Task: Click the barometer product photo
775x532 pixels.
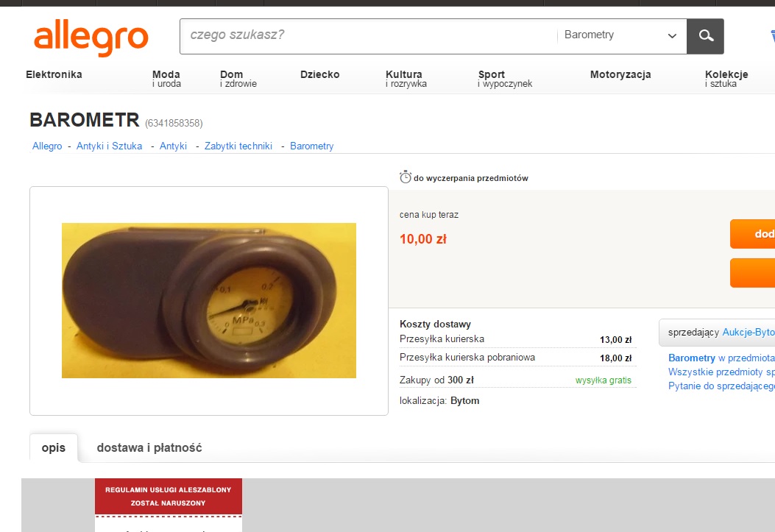Action: pyautogui.click(x=208, y=300)
